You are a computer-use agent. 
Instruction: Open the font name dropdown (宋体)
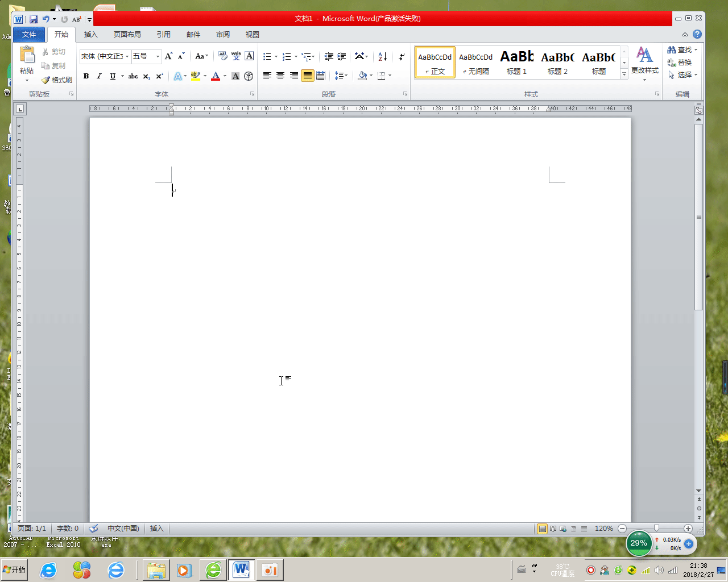tap(127, 56)
